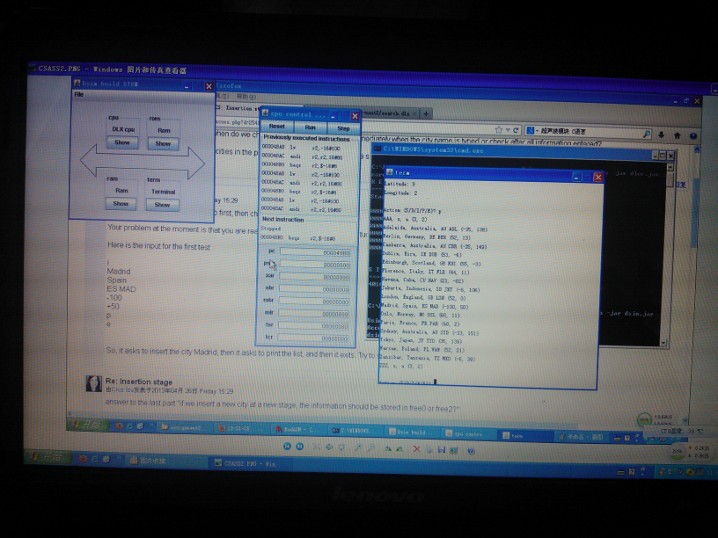This screenshot has width=718, height=538.
Task: Click the tcr register field
Action: [313, 338]
